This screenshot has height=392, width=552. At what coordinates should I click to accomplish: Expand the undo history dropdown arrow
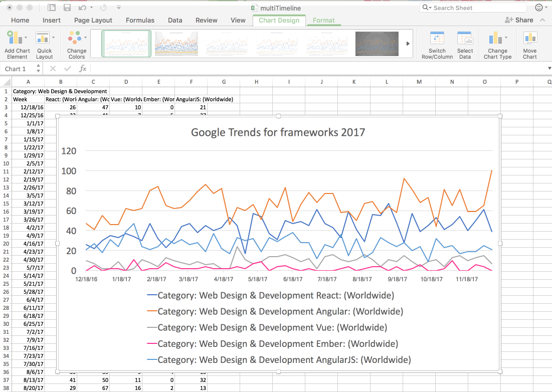92,8
